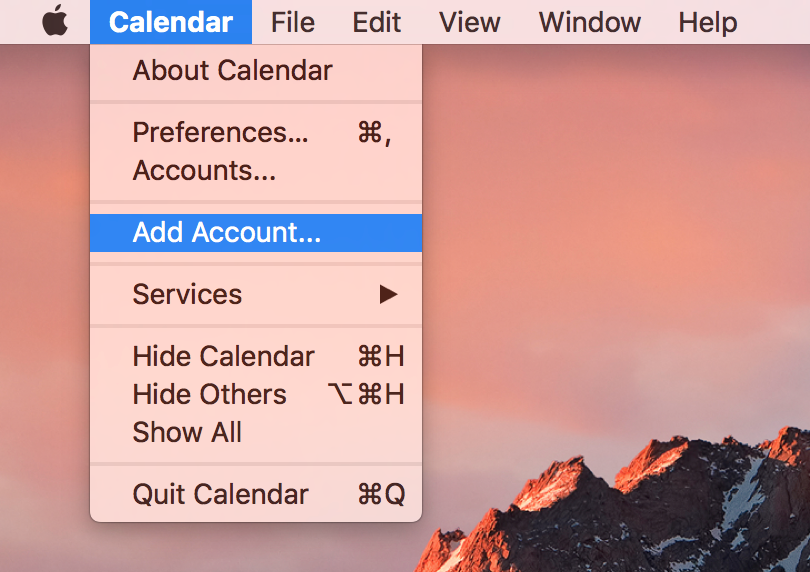Quit Calendar via the menu item
The image size is (810, 572).
[256, 494]
